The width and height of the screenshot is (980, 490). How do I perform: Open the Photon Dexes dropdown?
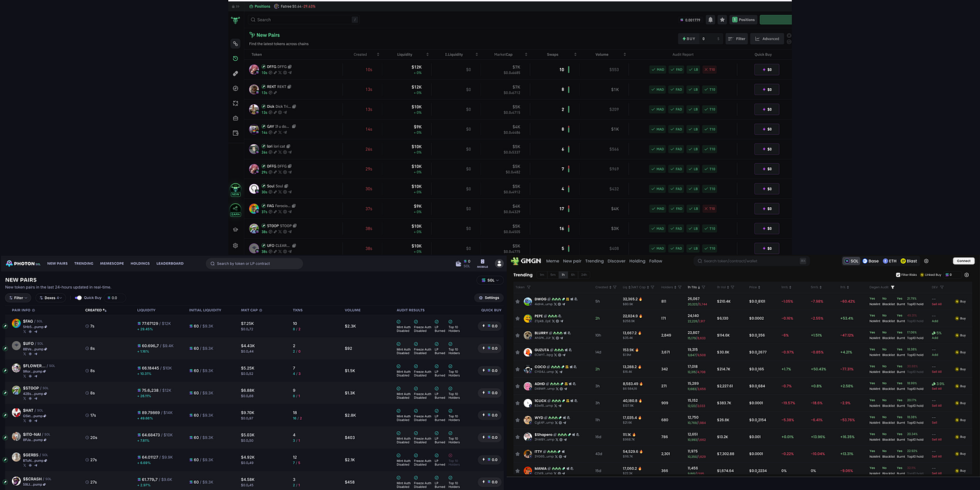pos(50,297)
